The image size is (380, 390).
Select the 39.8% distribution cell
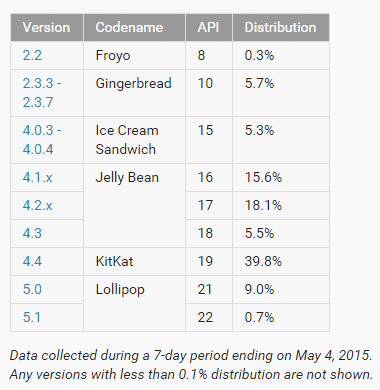pyautogui.click(x=281, y=261)
